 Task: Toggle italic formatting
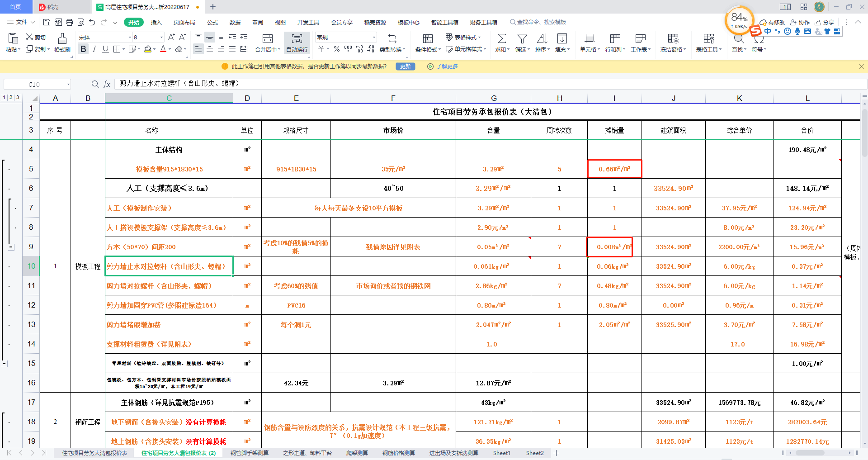(x=94, y=49)
